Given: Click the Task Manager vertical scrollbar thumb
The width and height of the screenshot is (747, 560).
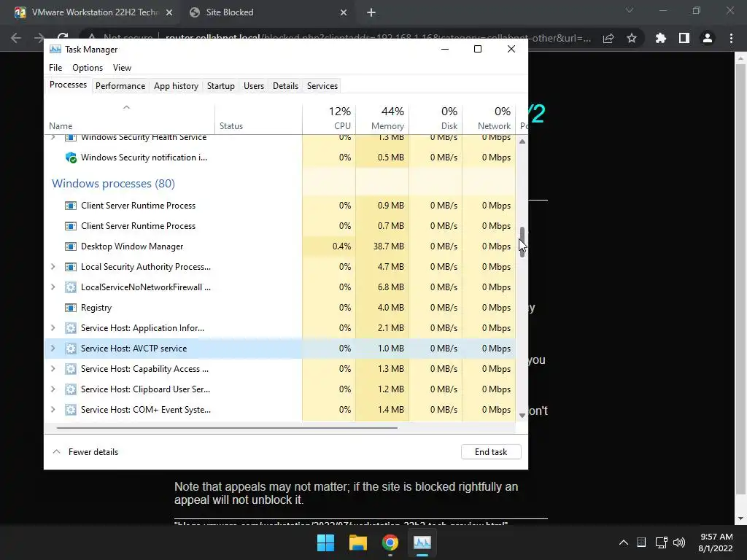Looking at the screenshot, I should pyautogui.click(x=522, y=242).
